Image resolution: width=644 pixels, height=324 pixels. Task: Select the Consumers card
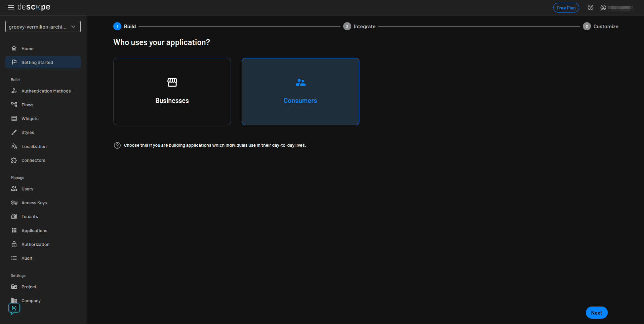(x=300, y=91)
